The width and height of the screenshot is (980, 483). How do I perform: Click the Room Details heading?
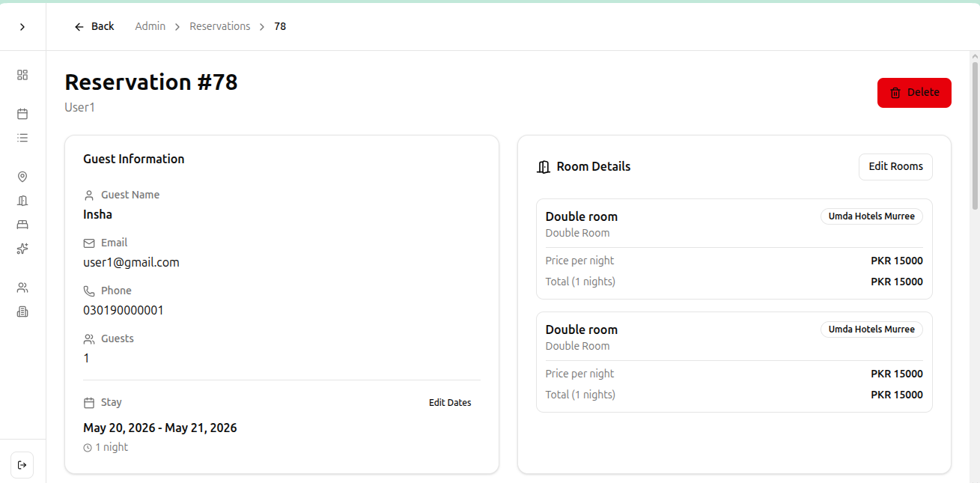tap(594, 166)
